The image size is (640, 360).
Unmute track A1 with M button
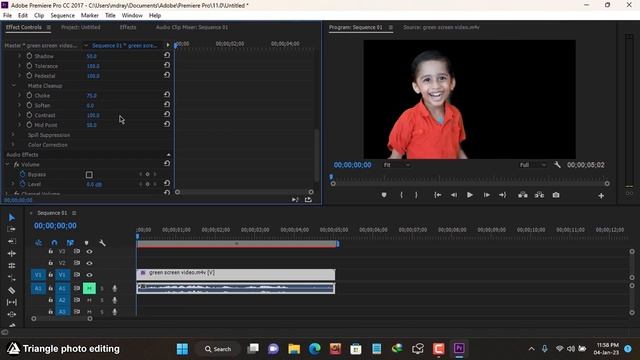[89, 288]
